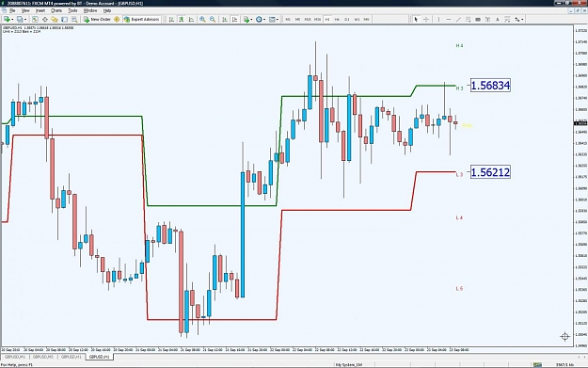
Task: Expand the New Chart dropdown arrow
Action: click(x=12, y=19)
